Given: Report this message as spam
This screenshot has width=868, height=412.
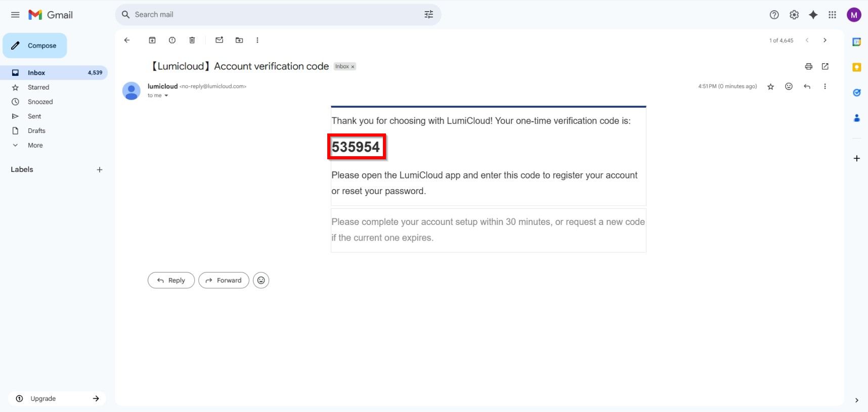Looking at the screenshot, I should pyautogui.click(x=172, y=40).
